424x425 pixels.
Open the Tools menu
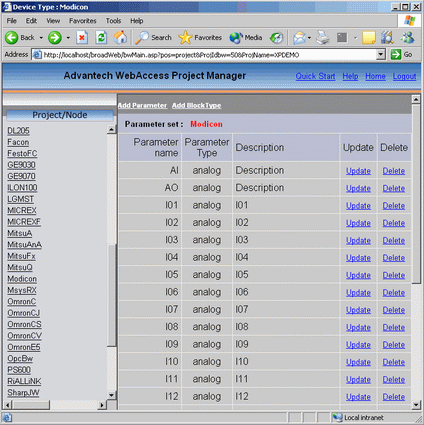[x=113, y=21]
